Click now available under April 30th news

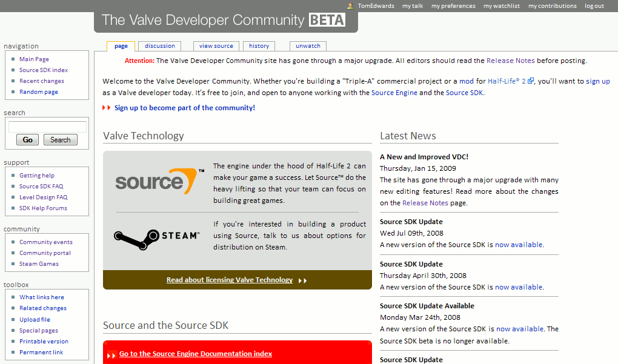(519, 287)
